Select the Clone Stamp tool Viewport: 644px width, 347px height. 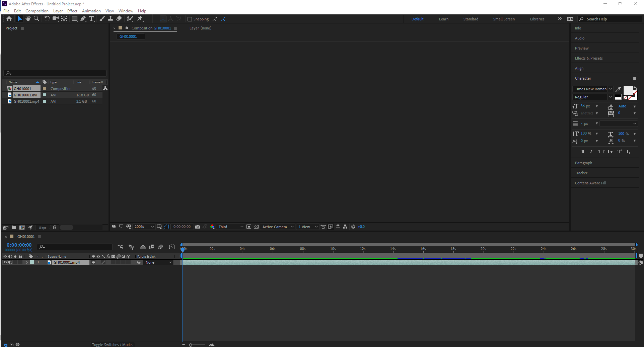point(111,19)
